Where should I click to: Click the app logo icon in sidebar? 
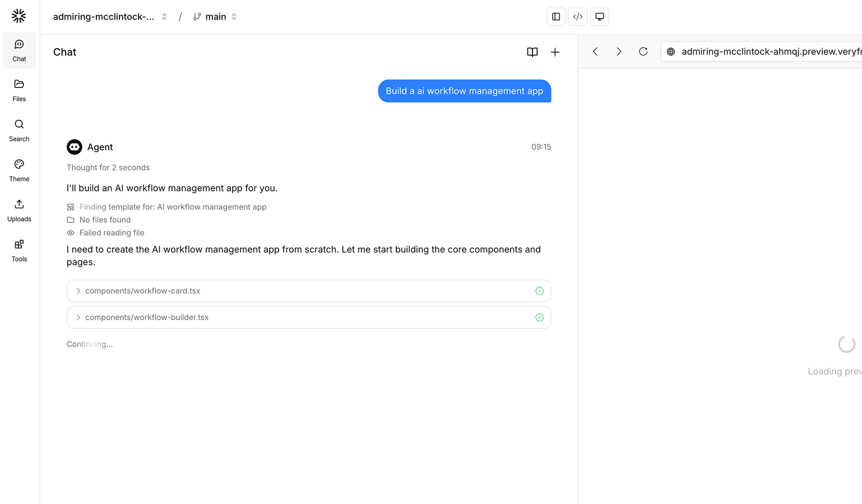(x=19, y=16)
